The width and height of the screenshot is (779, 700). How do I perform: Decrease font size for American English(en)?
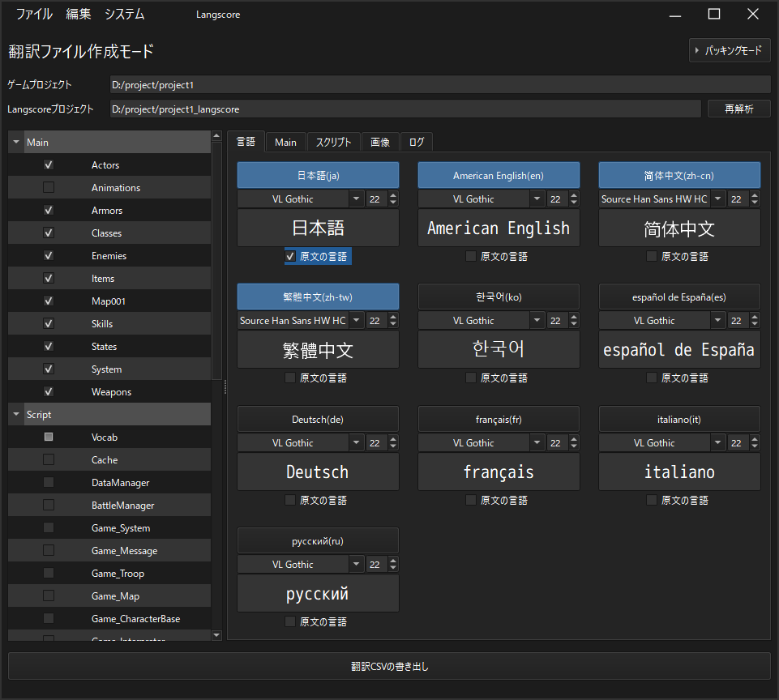[x=574, y=203]
